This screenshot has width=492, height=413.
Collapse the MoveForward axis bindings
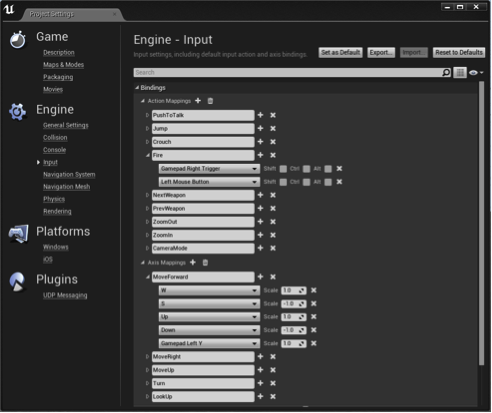148,277
